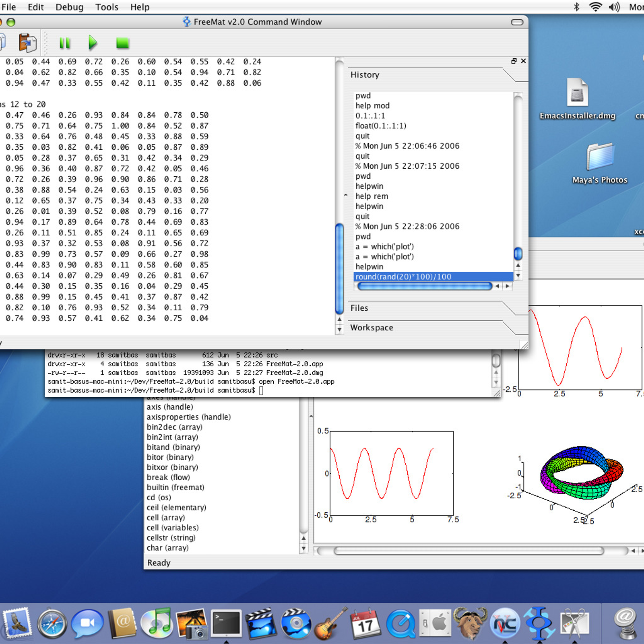Image resolution: width=644 pixels, height=644 pixels.
Task: Open iPhoto in the Dock
Action: 192,624
